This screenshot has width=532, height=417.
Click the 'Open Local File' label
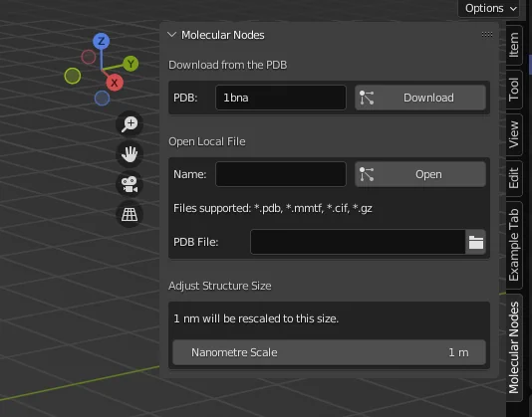tap(207, 141)
